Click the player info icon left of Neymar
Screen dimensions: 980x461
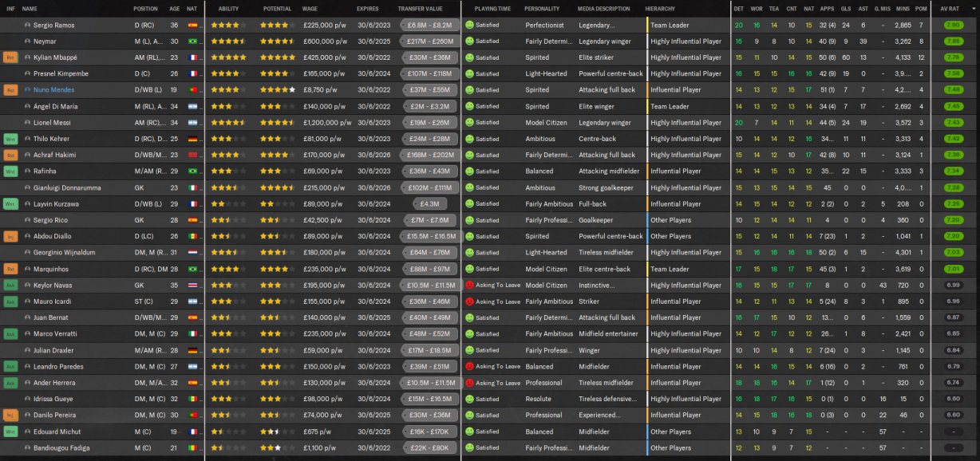point(28,41)
